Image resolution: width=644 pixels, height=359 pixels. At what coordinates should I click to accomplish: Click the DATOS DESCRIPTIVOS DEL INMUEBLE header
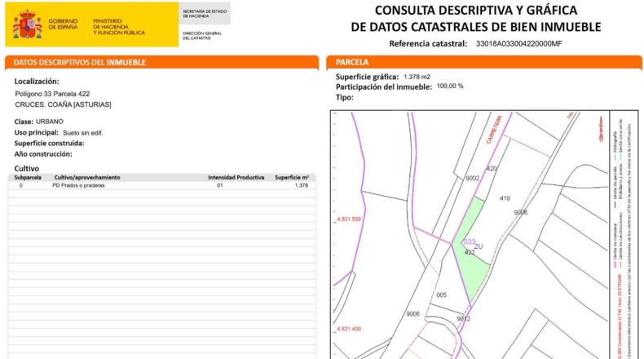79,63
